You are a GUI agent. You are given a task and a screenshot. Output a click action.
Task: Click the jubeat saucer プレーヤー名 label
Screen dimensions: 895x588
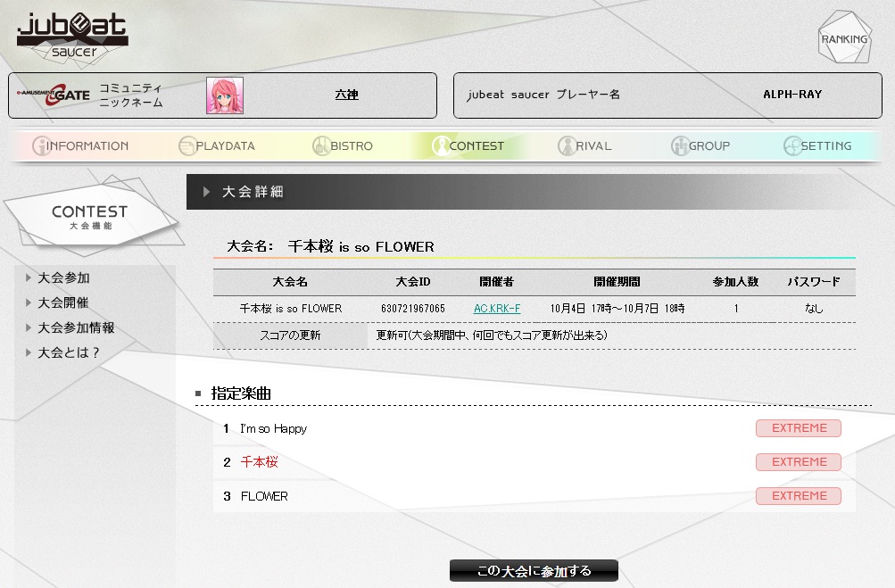543,95
